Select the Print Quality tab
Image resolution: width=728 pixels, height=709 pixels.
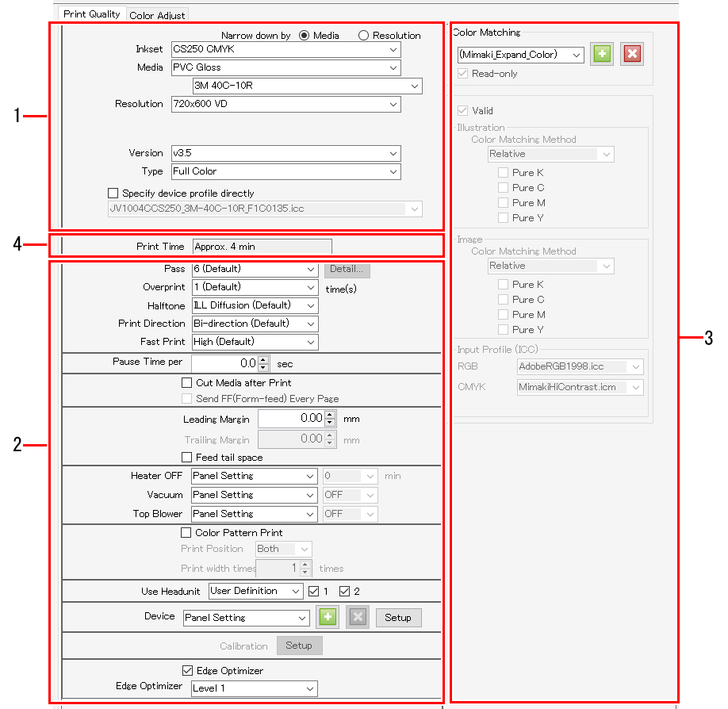tap(90, 13)
